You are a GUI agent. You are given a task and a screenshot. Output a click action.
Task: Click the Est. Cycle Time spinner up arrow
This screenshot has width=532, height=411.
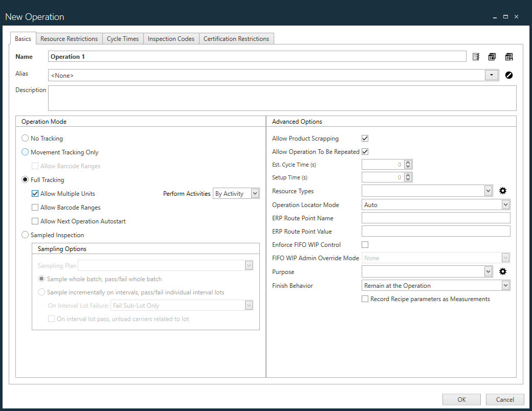[x=408, y=162]
